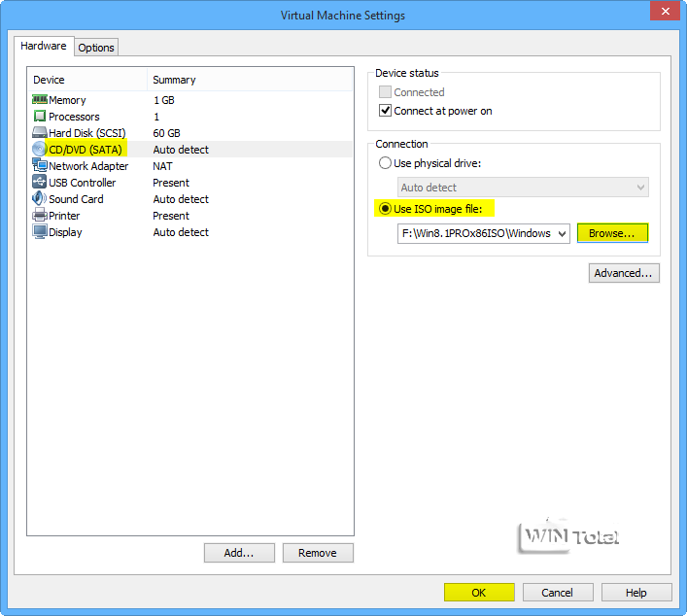Click the Device column header
This screenshot has width=687, height=616.
click(x=87, y=80)
